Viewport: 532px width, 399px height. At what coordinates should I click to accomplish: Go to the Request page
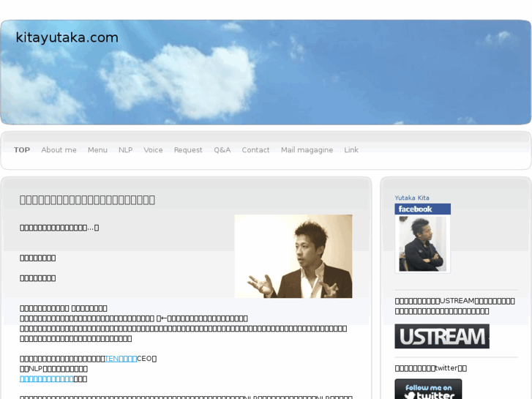pos(188,150)
